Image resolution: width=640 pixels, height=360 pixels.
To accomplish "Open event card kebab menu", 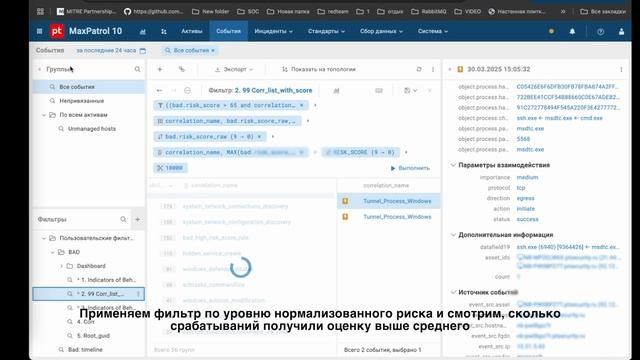I will coord(621,69).
